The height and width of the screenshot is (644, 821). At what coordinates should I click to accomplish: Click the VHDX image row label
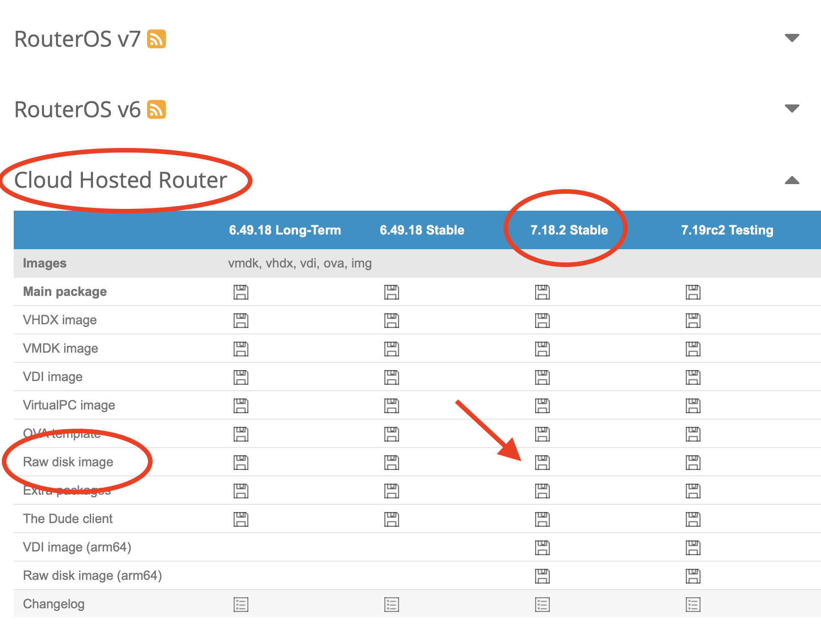60,320
